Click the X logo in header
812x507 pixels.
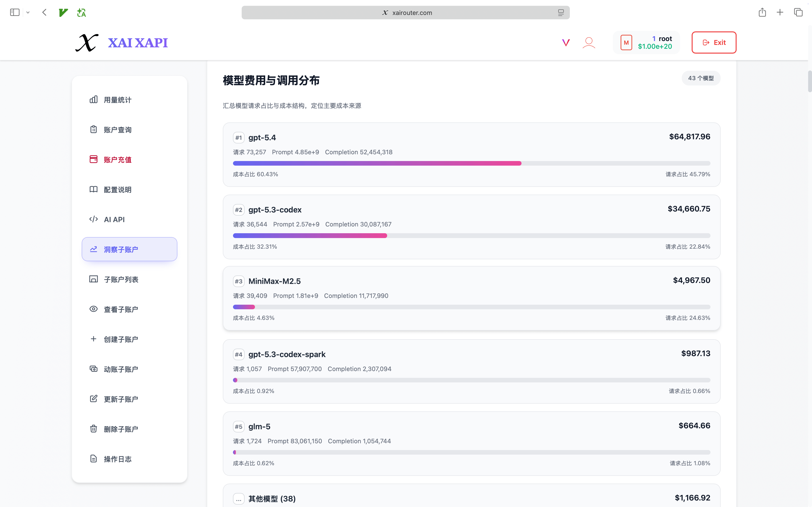click(87, 42)
